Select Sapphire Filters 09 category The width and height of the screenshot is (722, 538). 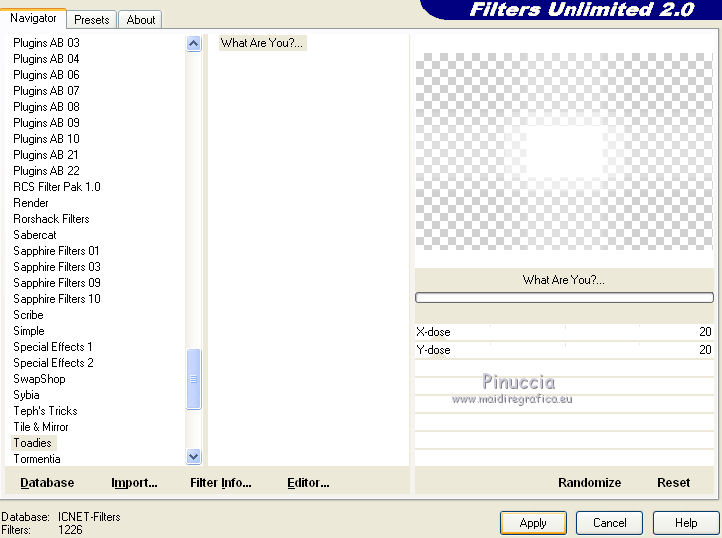point(57,283)
